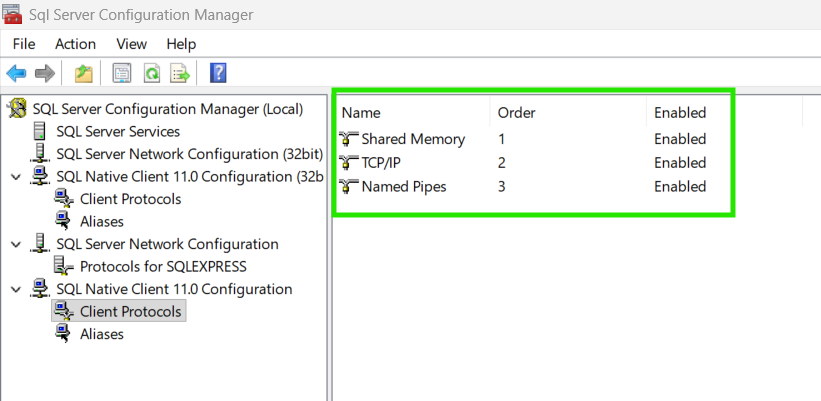
Task: Select SQL Server Services in the tree
Action: point(118,131)
